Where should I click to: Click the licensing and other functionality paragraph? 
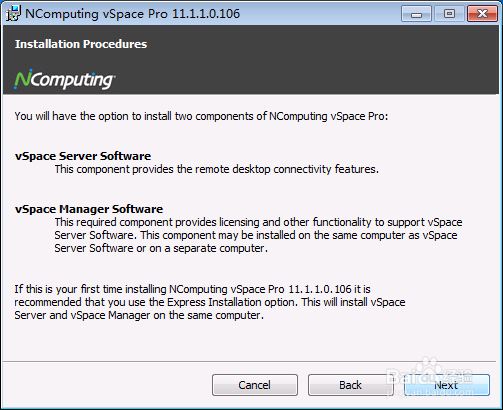click(x=258, y=235)
